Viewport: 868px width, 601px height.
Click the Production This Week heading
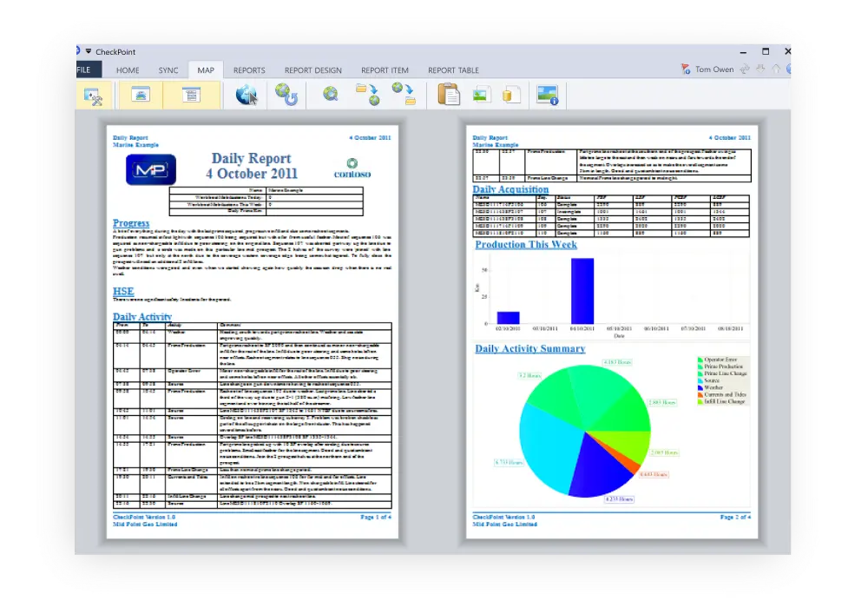coord(526,244)
